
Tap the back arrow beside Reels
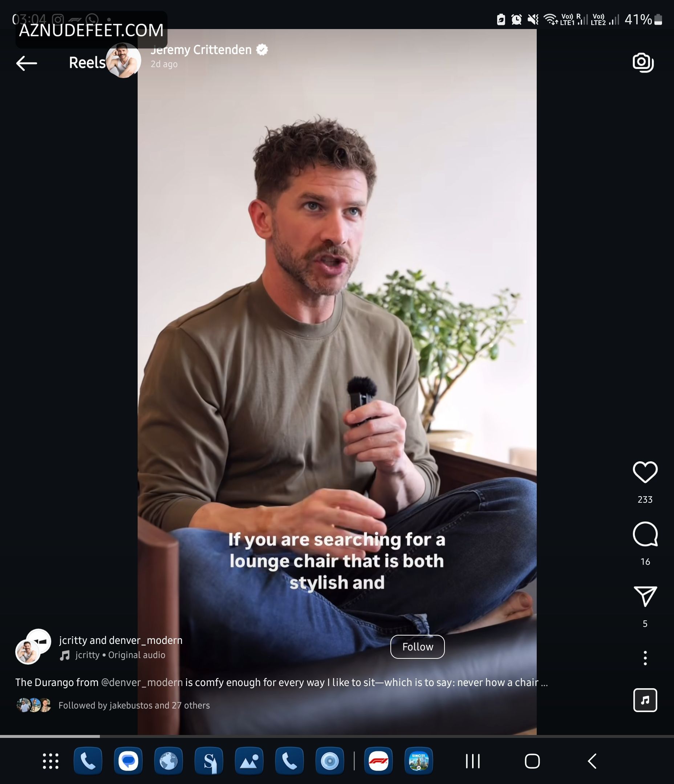tap(27, 63)
